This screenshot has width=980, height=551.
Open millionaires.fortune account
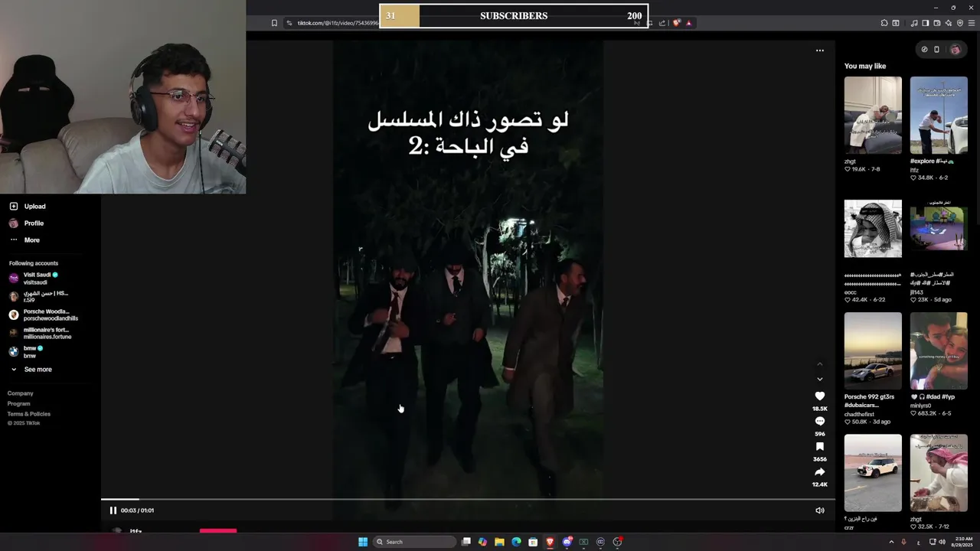40,334
